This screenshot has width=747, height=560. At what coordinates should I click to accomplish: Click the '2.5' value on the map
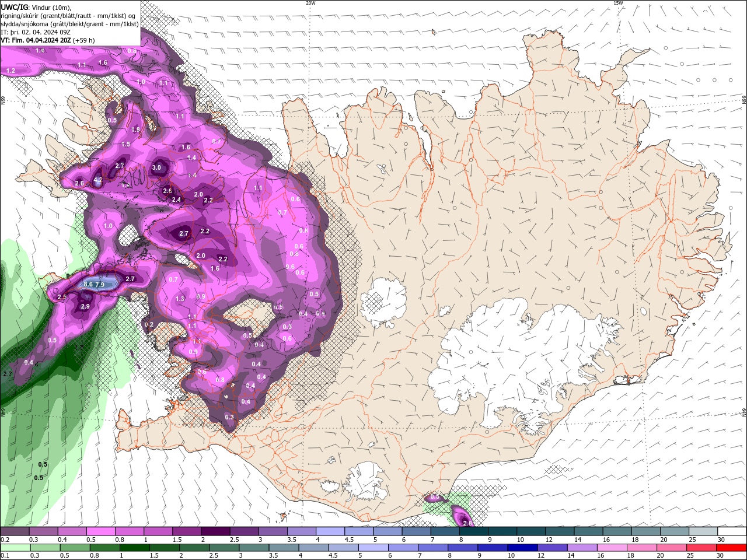(62, 297)
